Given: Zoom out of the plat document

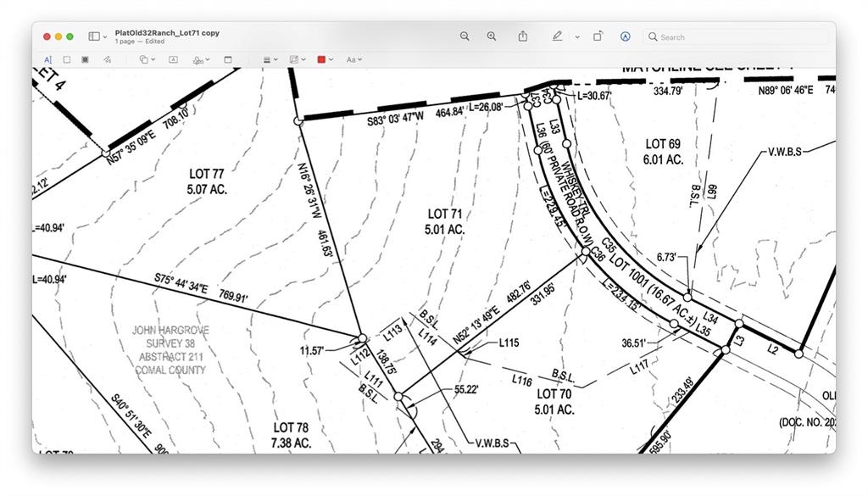Looking at the screenshot, I should [465, 36].
